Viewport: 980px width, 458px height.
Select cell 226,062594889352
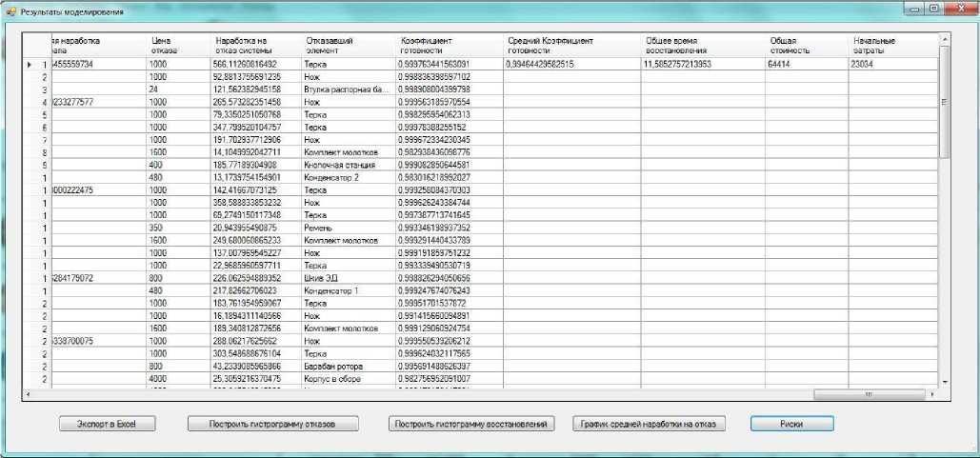[255, 278]
